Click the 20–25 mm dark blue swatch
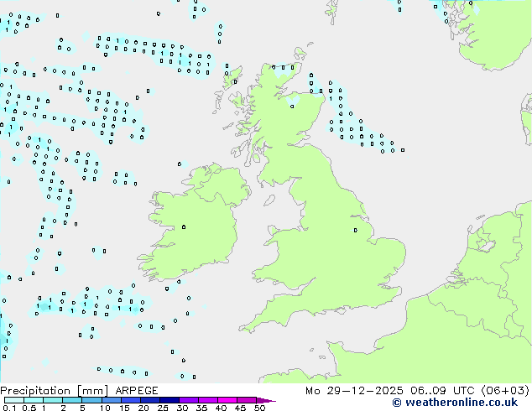The width and height of the screenshot is (532, 411). (x=150, y=400)
